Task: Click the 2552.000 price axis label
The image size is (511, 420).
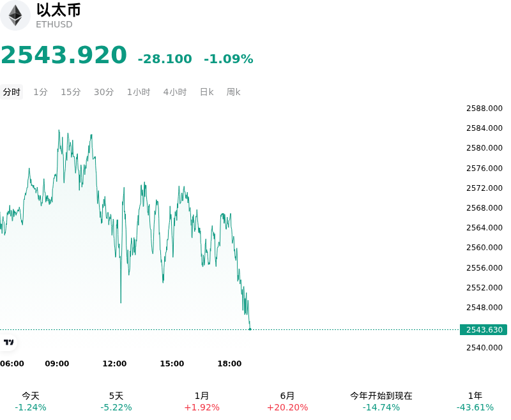Action: click(484, 288)
